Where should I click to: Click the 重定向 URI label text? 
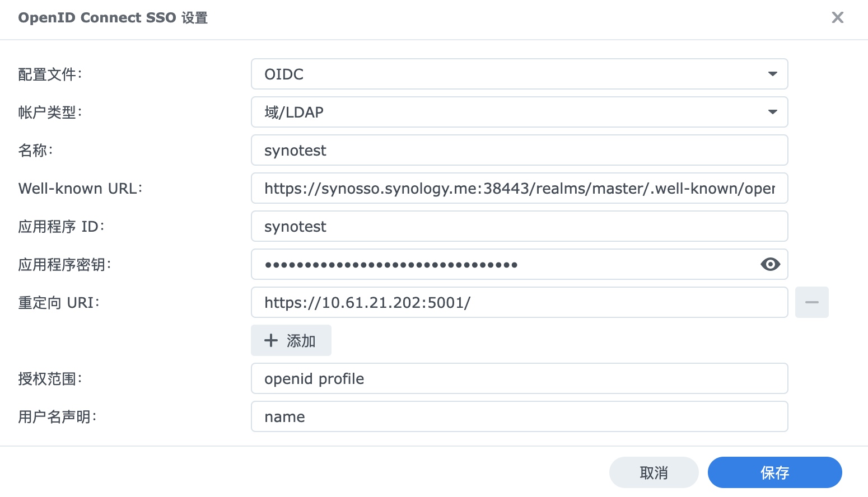pos(59,303)
